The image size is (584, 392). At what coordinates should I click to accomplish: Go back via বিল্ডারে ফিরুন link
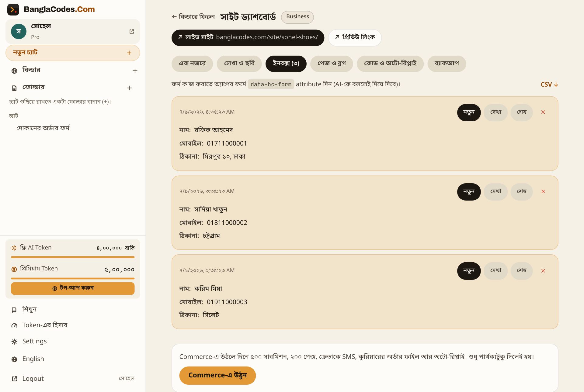click(x=193, y=17)
